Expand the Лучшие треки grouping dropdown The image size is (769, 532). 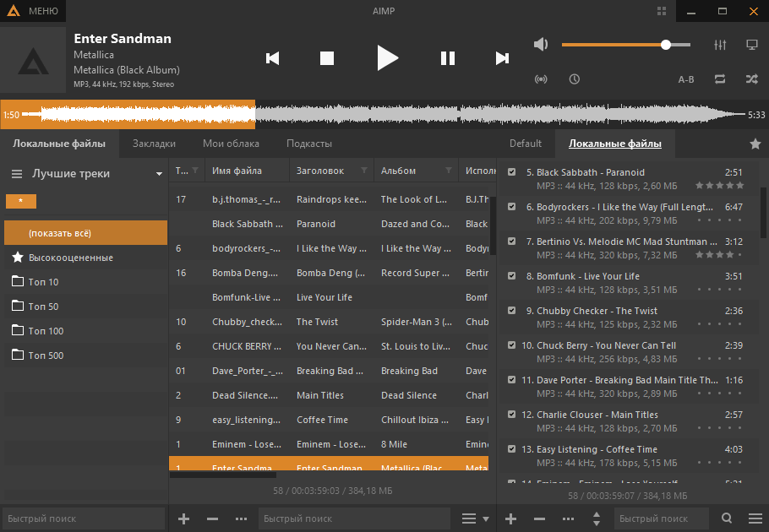(159, 174)
